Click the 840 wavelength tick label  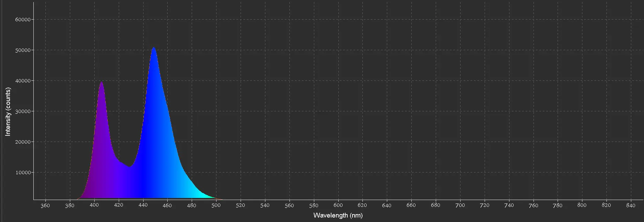pyautogui.click(x=631, y=206)
